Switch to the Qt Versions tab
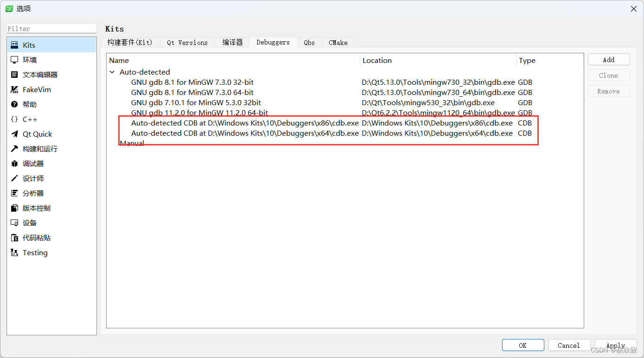Viewport: 644px width, 358px height. [x=187, y=42]
